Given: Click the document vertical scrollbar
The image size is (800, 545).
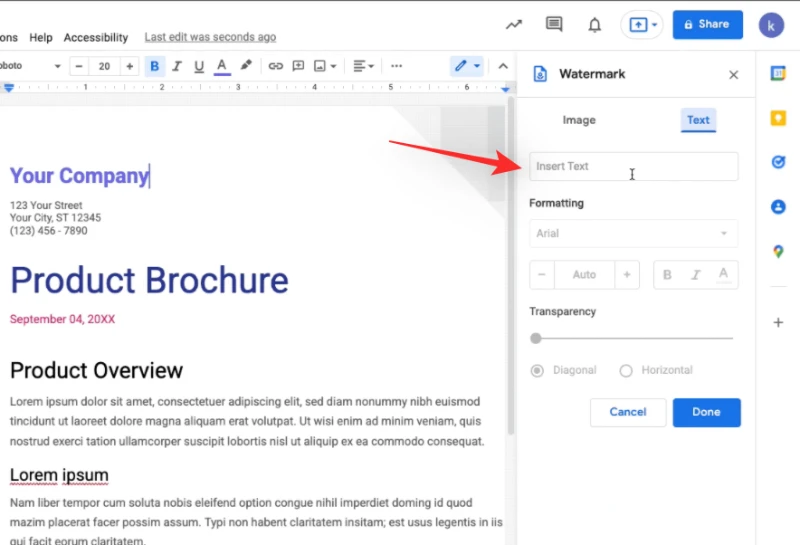Looking at the screenshot, I should (x=510, y=265).
